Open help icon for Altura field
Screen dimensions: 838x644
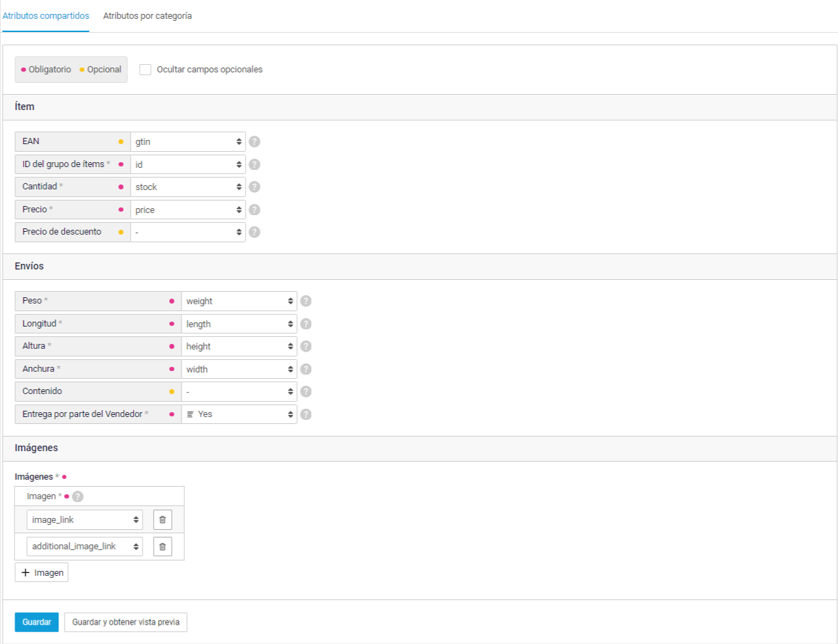[x=306, y=346]
